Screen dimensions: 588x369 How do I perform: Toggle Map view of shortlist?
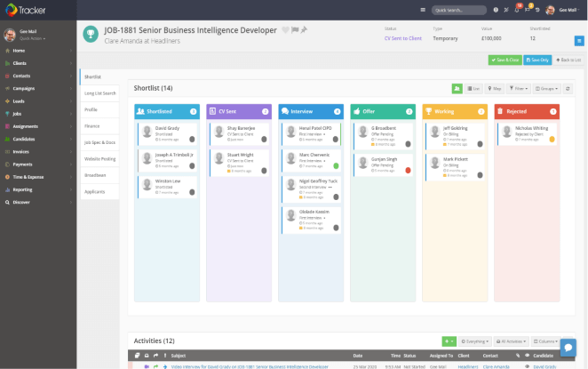pos(496,89)
